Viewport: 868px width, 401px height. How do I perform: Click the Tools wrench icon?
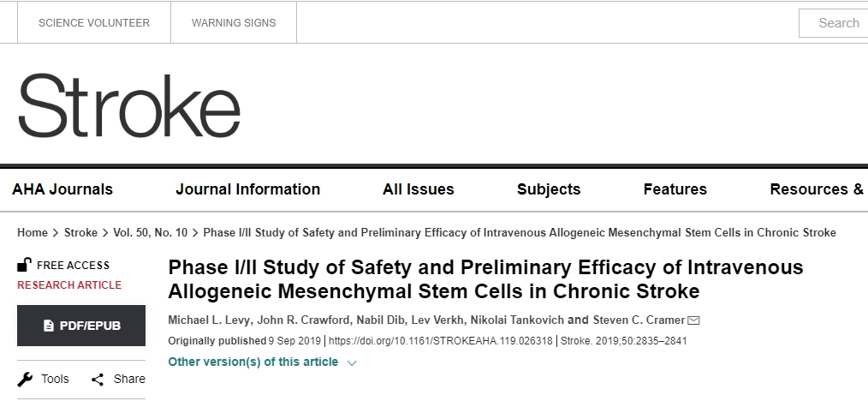point(26,379)
